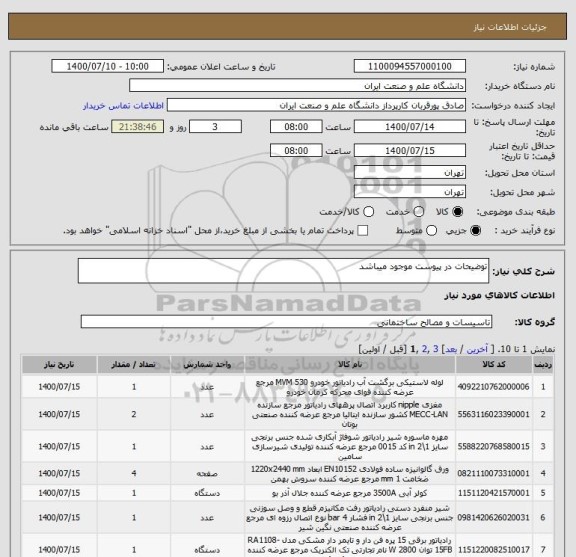Image resolution: width=576 pixels, height=557 pixels.
Task: Click the remaining days field showing 3
Action: click(x=215, y=127)
